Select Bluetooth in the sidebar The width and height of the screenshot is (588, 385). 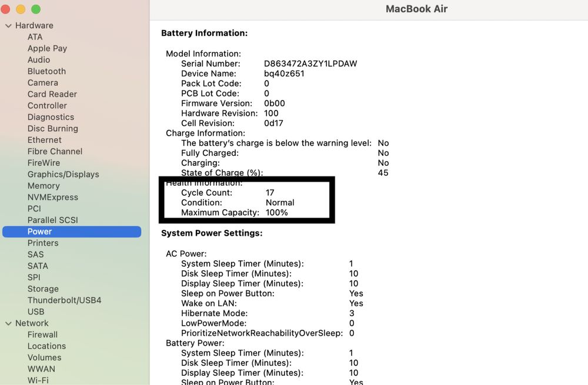(46, 71)
